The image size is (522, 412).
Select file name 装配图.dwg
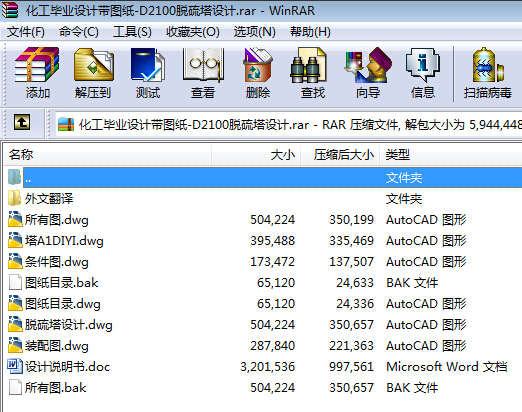(x=57, y=346)
